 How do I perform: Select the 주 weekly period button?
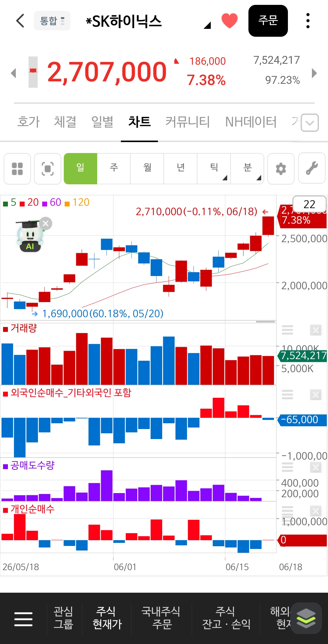(114, 169)
